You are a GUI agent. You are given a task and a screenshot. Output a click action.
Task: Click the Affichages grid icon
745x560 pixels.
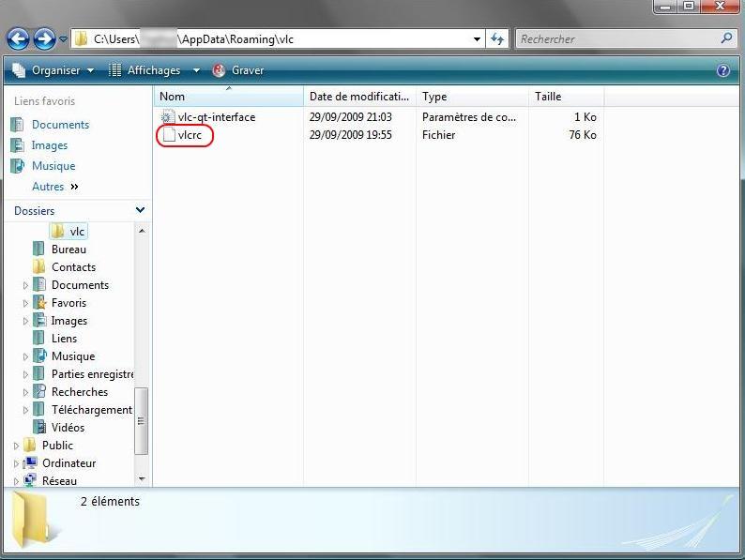115,70
